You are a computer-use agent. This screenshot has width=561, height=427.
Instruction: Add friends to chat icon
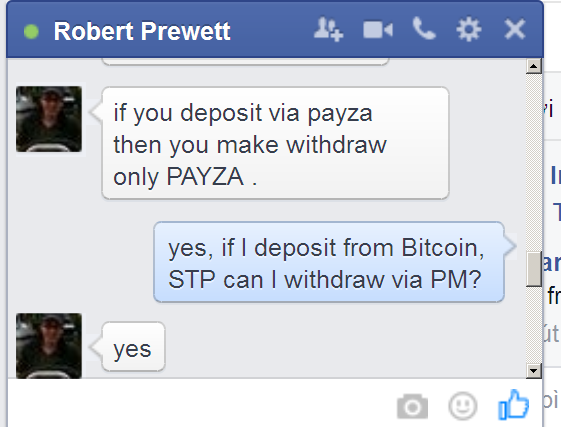[x=328, y=29]
